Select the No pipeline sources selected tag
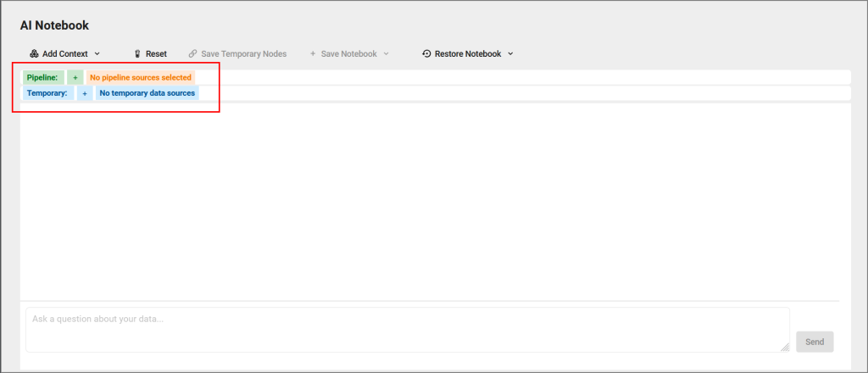The image size is (868, 373). pos(141,77)
